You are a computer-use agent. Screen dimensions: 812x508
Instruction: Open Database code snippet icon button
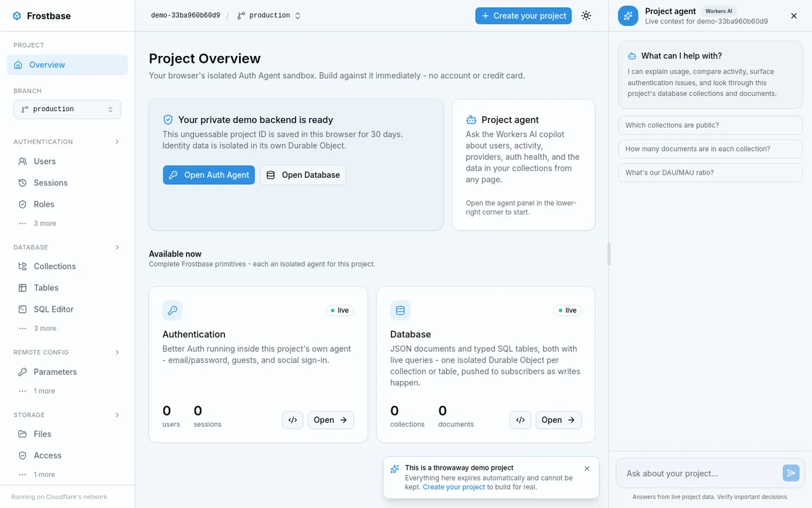(x=520, y=420)
